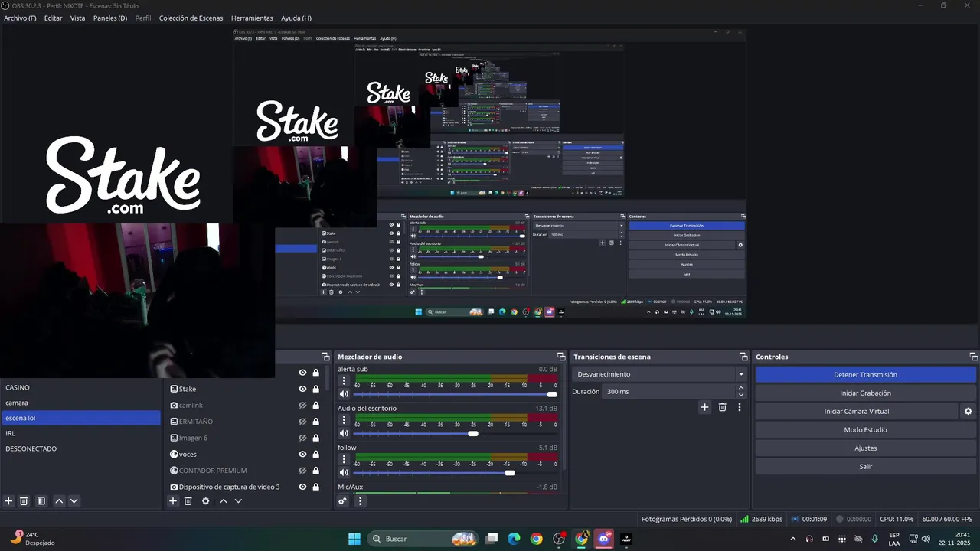The width and height of the screenshot is (980, 551).
Task: Hide Dispositivo de captura de video 3
Action: (302, 487)
